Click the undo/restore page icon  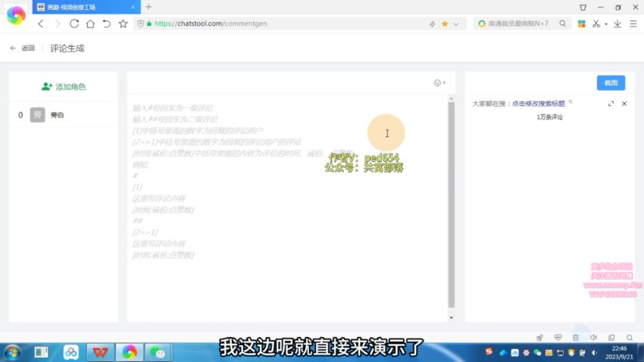pyautogui.click(x=106, y=23)
